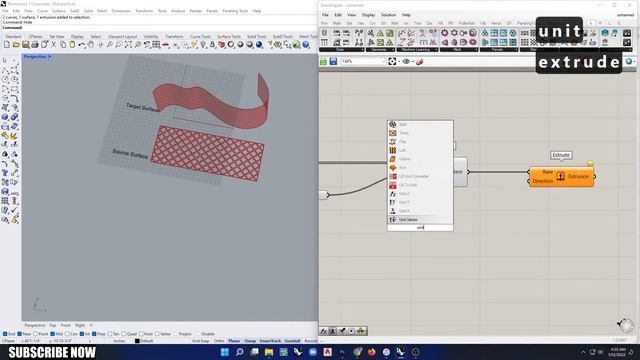Click the Cut scissors icon in Rhino
Screen dimensions: 640x360
54,44
